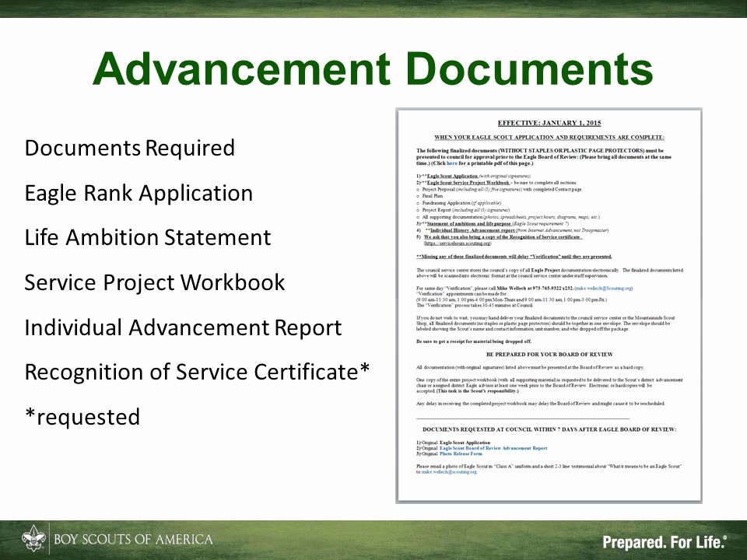
Task: Select the "Individual Advancement Report" line
Action: click(x=184, y=327)
